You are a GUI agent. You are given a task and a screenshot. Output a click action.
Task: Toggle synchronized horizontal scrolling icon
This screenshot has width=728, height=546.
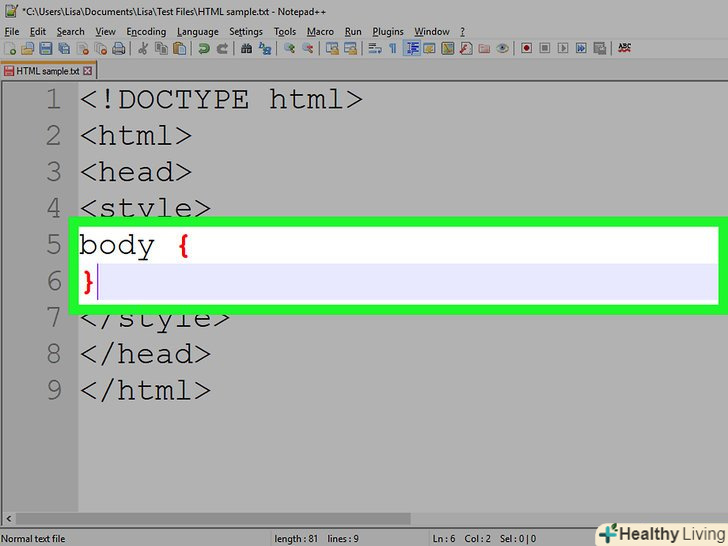[350, 48]
